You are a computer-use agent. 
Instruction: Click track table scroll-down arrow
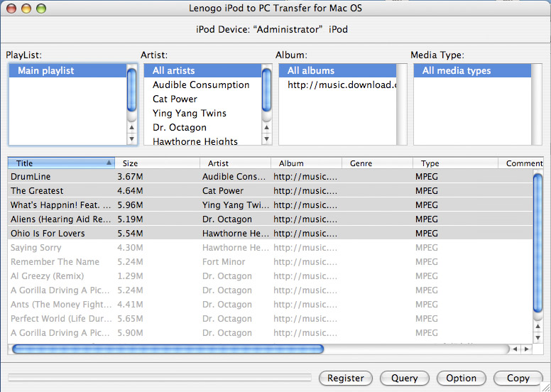pos(538,338)
